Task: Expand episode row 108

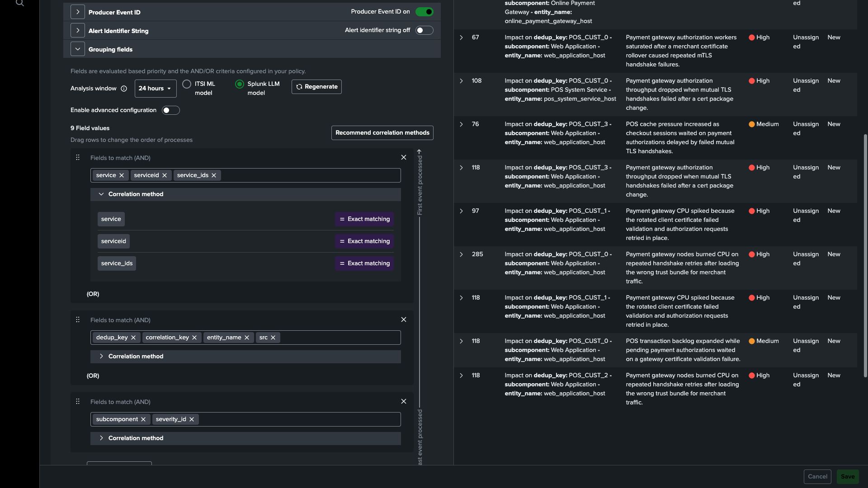Action: (x=461, y=81)
